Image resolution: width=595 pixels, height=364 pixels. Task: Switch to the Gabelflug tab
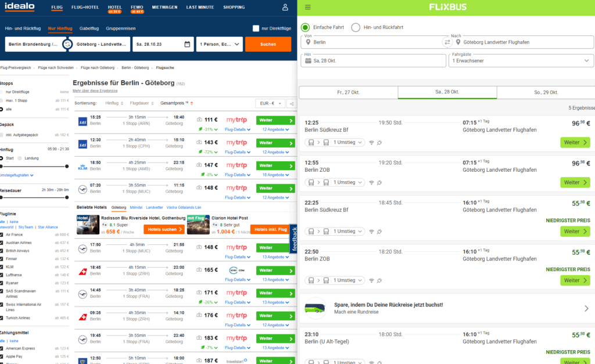[x=89, y=28]
